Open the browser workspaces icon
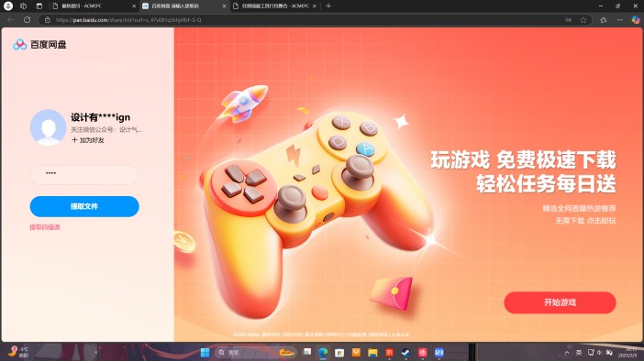644x361 pixels. [x=24, y=6]
